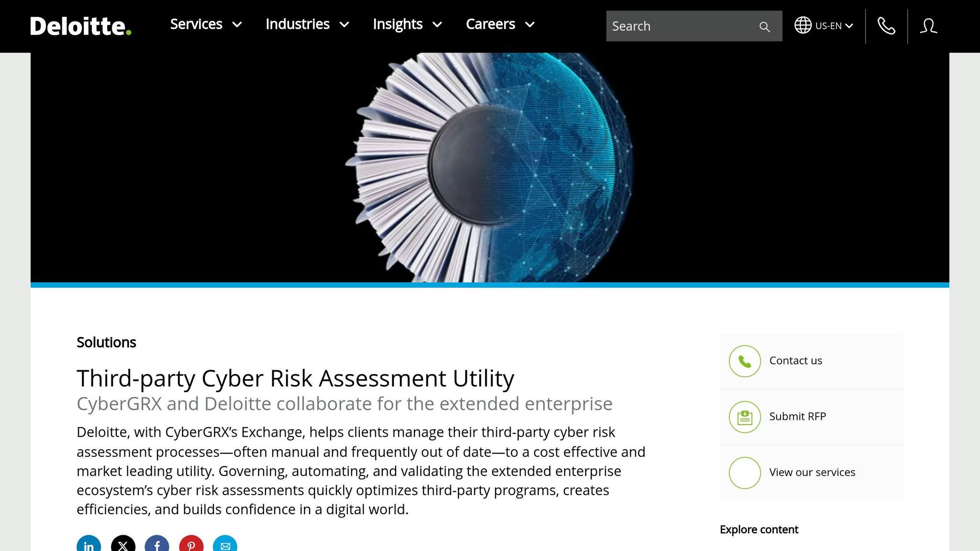Screen dimensions: 980x551
Task: Open the phone contact icon in header
Action: 886,26
